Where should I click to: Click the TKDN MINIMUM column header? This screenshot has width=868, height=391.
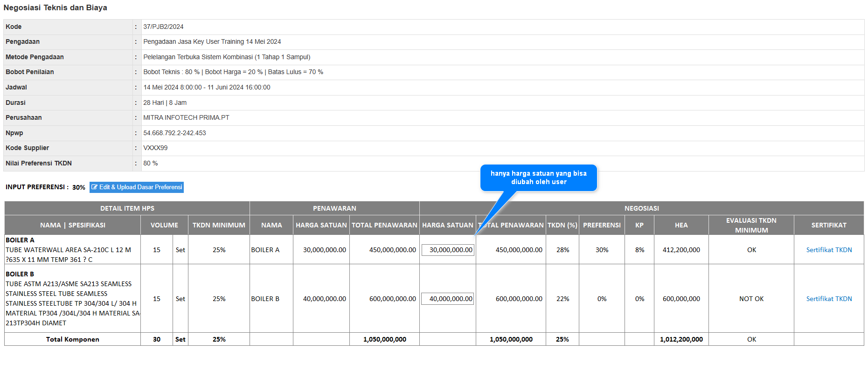(219, 225)
